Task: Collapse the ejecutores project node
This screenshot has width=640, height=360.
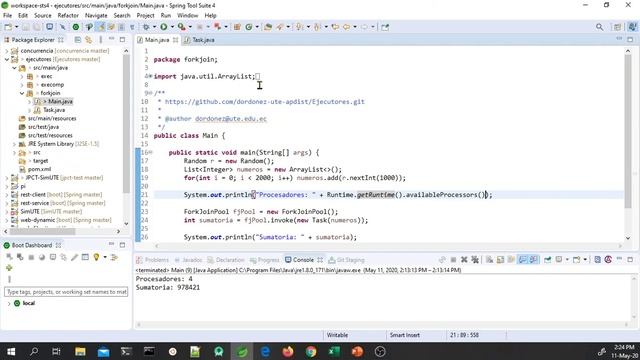Action: 7,59
